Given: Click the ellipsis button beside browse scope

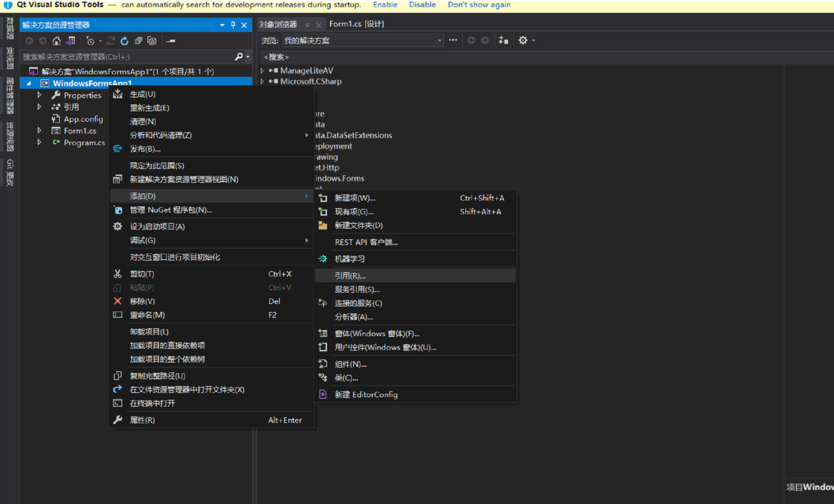Looking at the screenshot, I should (x=453, y=40).
